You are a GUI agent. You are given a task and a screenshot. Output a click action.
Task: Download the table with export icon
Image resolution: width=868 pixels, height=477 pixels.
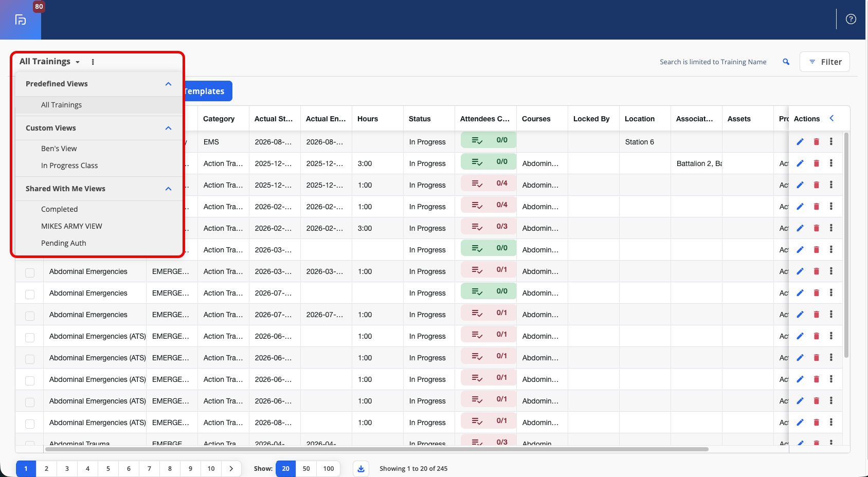click(x=361, y=469)
